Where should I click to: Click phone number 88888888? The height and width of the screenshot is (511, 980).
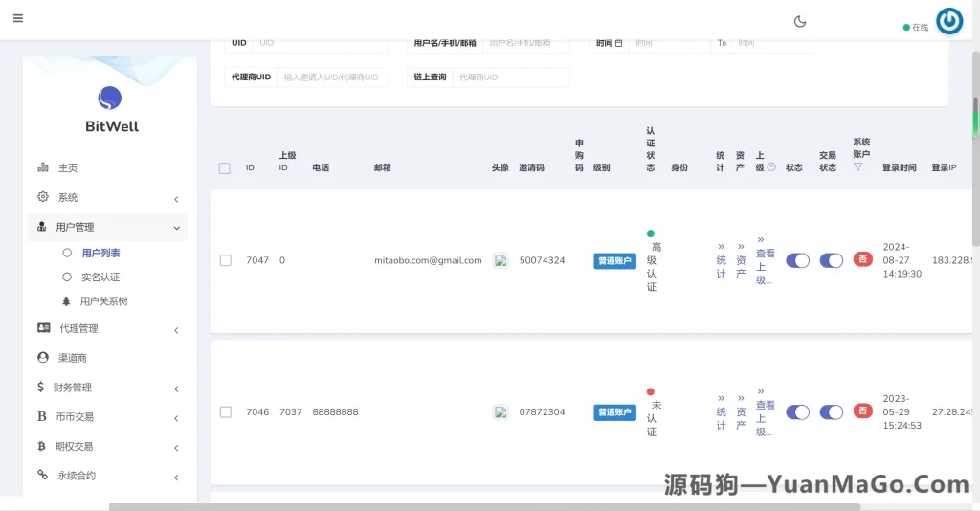pos(336,412)
